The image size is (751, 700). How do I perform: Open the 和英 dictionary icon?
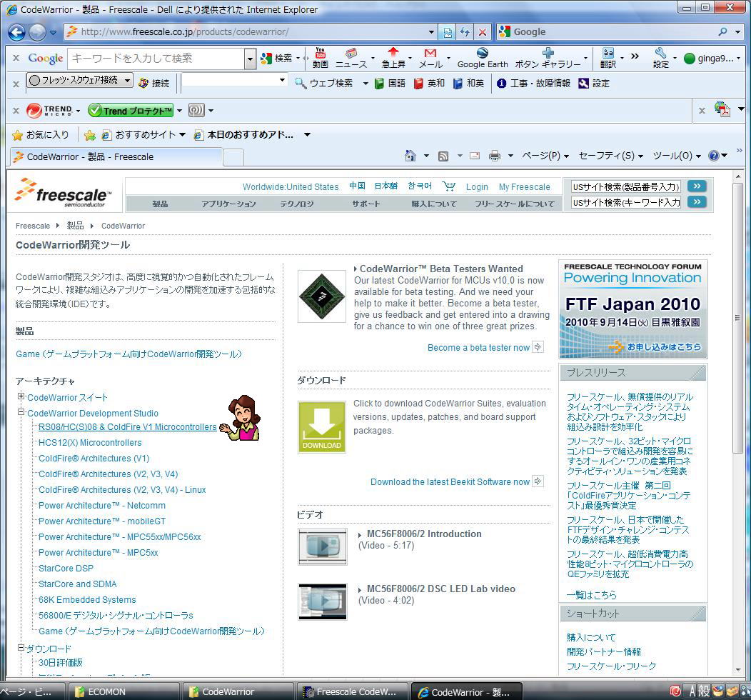point(458,84)
